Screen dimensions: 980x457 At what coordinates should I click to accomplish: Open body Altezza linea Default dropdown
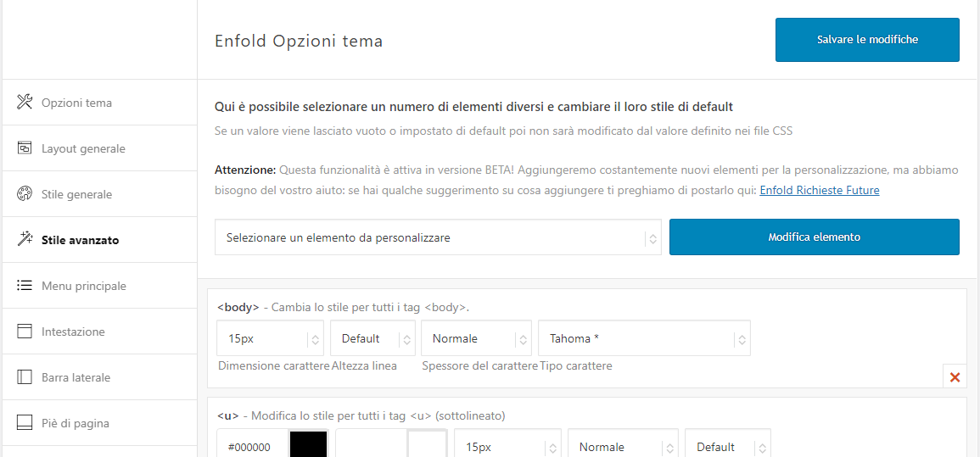372,338
